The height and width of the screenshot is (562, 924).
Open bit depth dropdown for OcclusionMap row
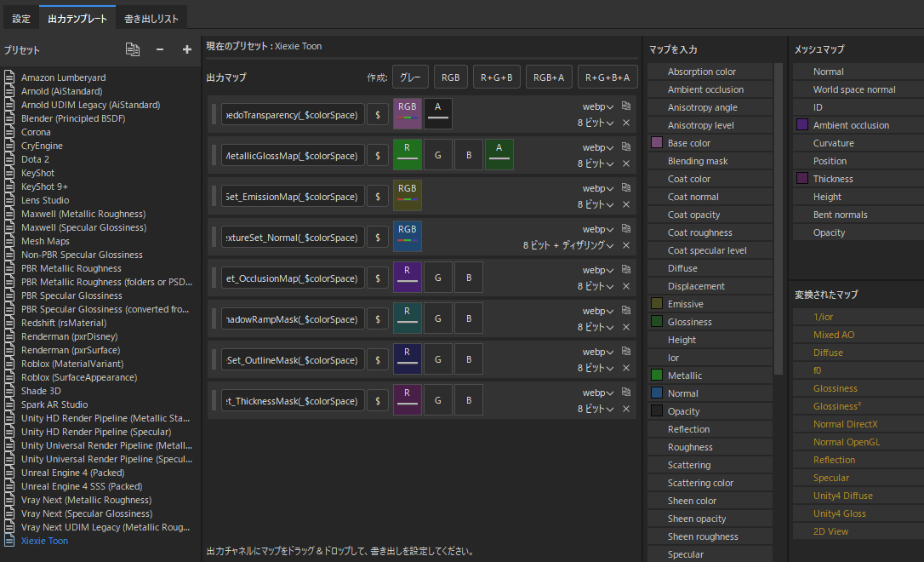pos(596,286)
